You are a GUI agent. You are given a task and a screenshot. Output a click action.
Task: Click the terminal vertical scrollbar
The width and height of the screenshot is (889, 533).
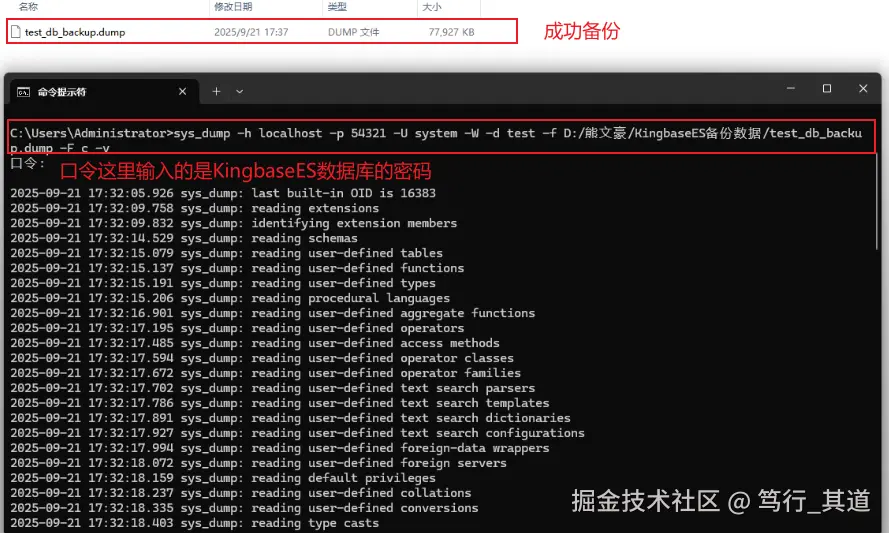877,203
